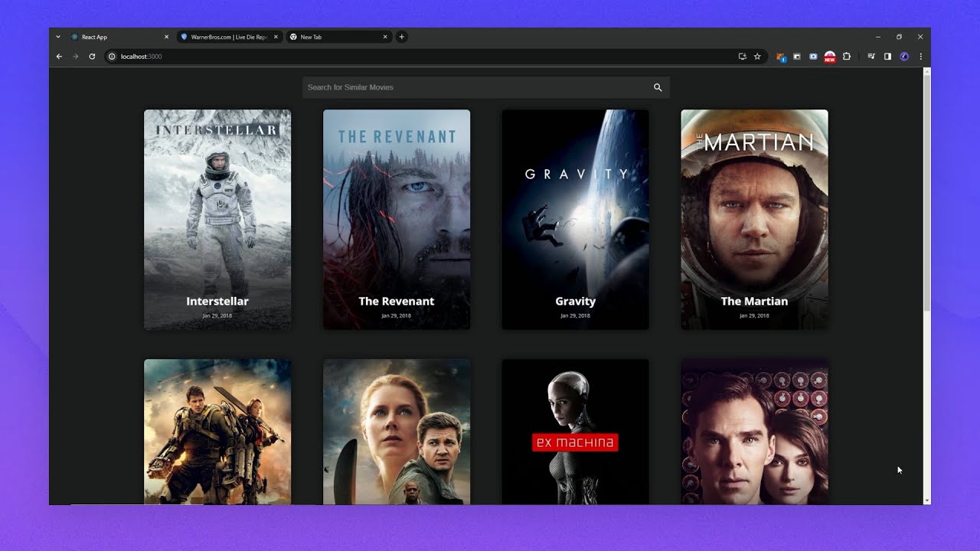Screen dimensions: 980x551
Task: Expand the tab search dropdown arrow
Action: (58, 37)
